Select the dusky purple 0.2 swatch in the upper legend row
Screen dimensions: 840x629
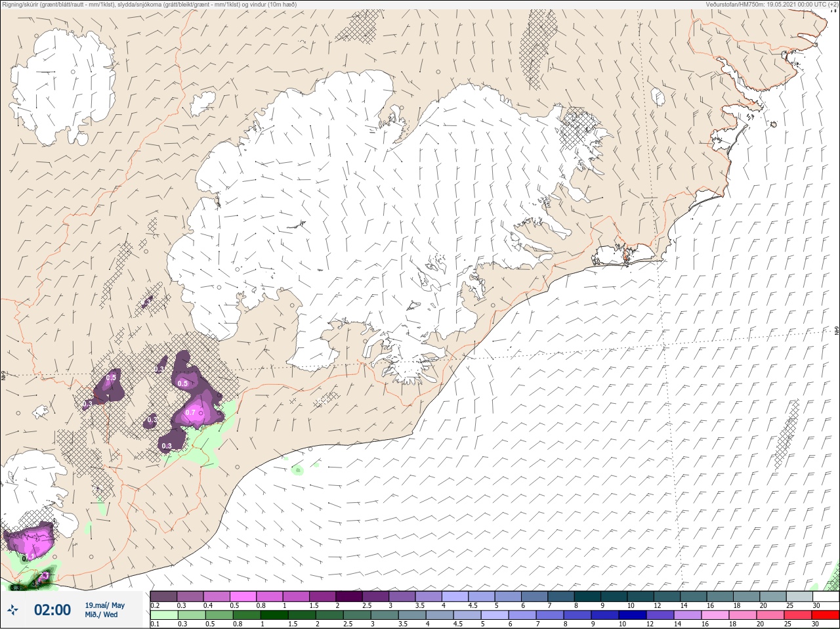click(x=163, y=596)
